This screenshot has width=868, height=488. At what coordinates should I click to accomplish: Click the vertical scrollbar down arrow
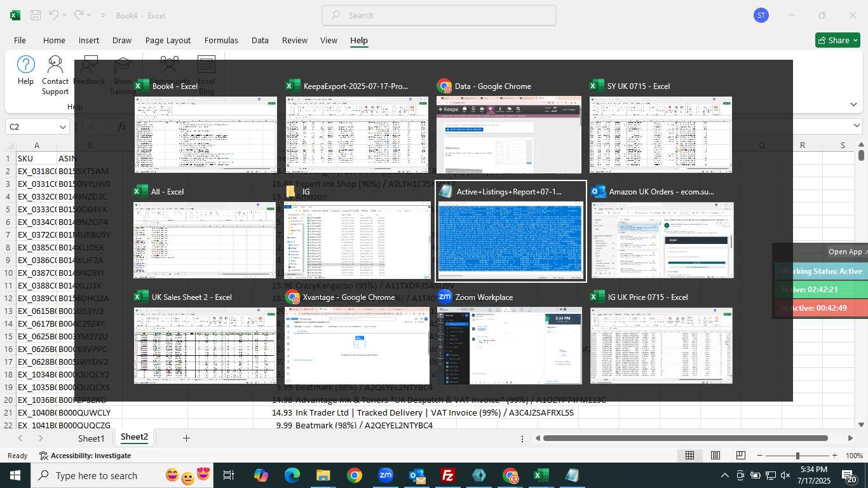[x=861, y=424]
